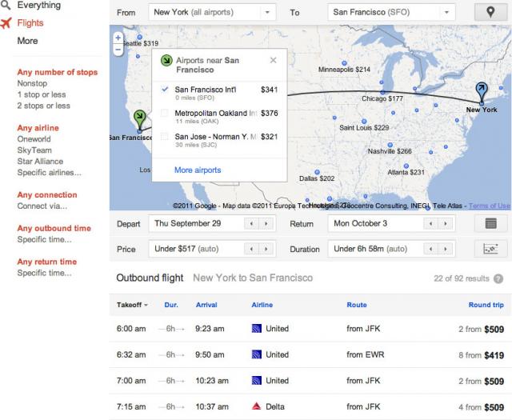
Task: Click the blue New York map marker
Action: (482, 92)
